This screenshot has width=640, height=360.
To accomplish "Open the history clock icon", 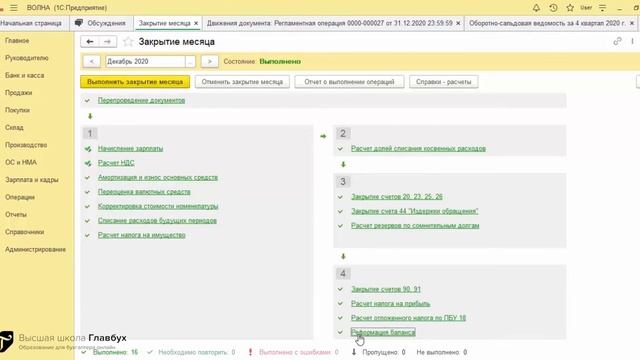I will [x=553, y=8].
